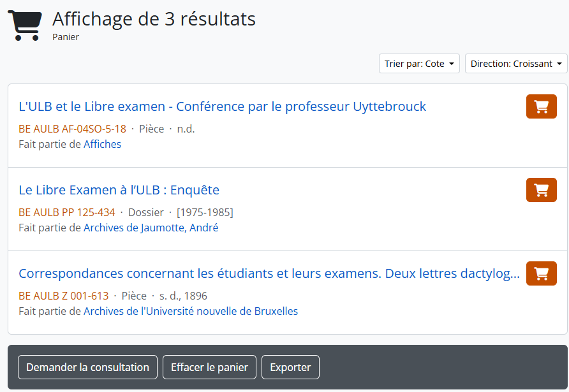
Task: Follow the Affiches collection link
Action: (x=102, y=144)
